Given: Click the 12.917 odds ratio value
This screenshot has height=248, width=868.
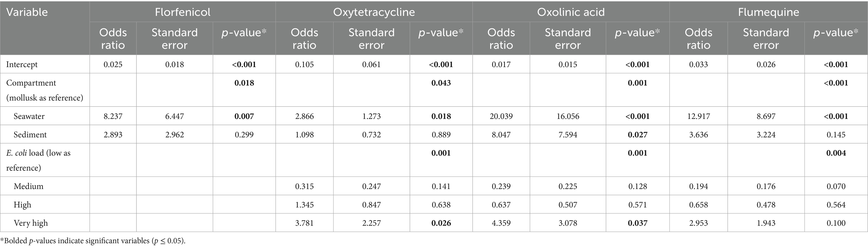Looking at the screenshot, I should 698,117.
